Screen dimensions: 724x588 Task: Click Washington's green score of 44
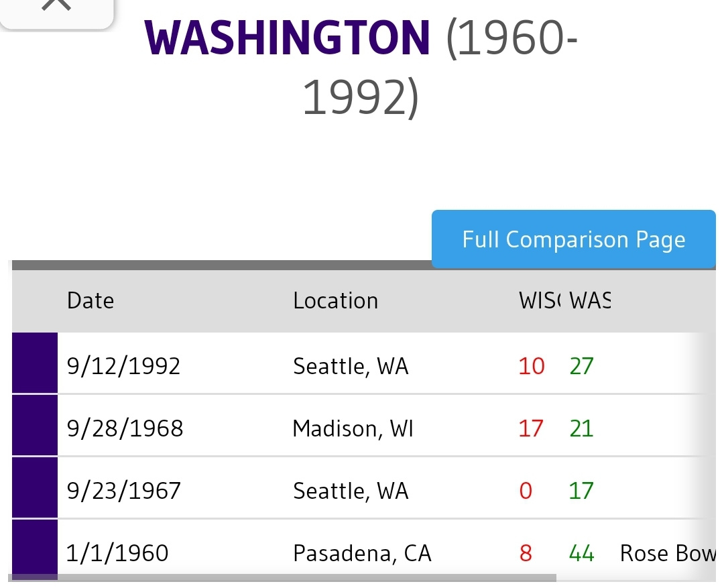coord(581,553)
